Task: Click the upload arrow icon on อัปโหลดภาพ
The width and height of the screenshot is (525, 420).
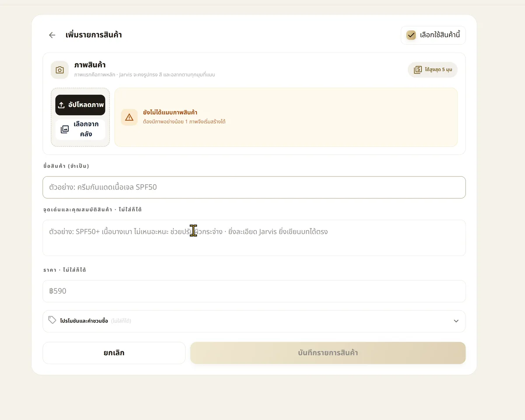Action: [x=61, y=105]
